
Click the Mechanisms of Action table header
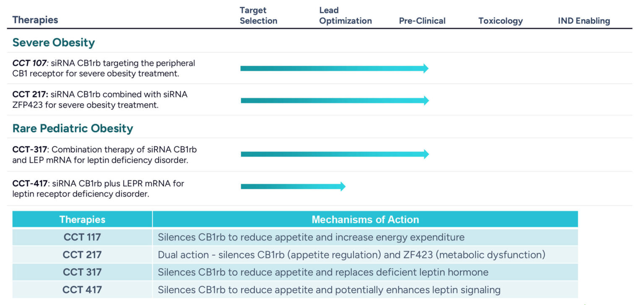coord(365,219)
